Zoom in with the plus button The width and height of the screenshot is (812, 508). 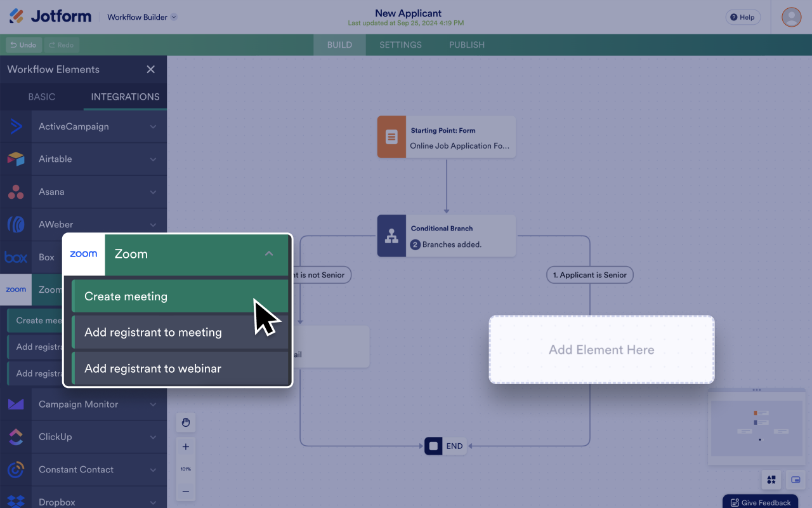186,446
